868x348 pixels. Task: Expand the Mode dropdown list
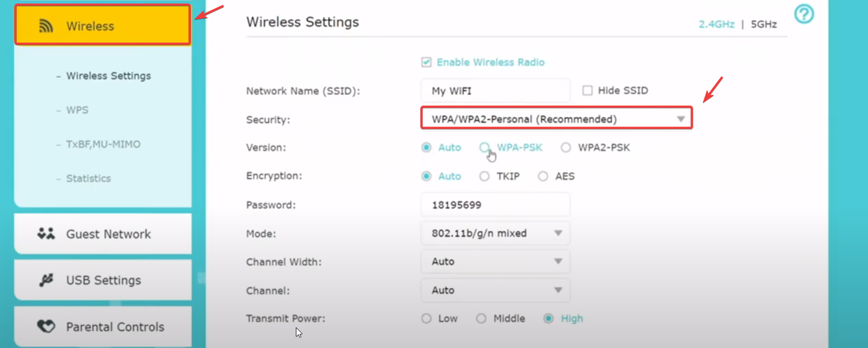tap(495, 233)
